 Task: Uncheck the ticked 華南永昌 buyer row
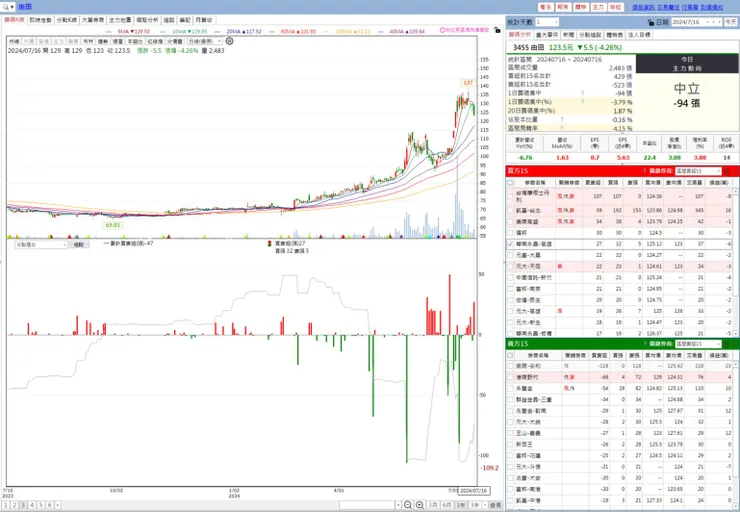[x=510, y=244]
